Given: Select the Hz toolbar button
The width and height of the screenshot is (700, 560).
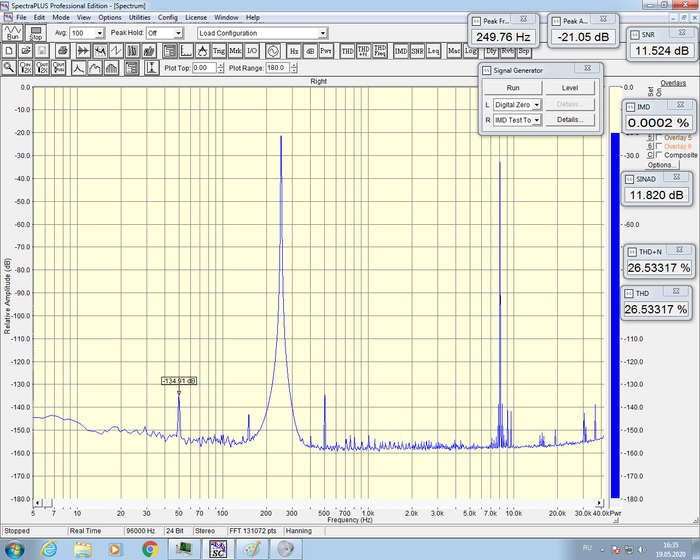Looking at the screenshot, I should [x=294, y=50].
